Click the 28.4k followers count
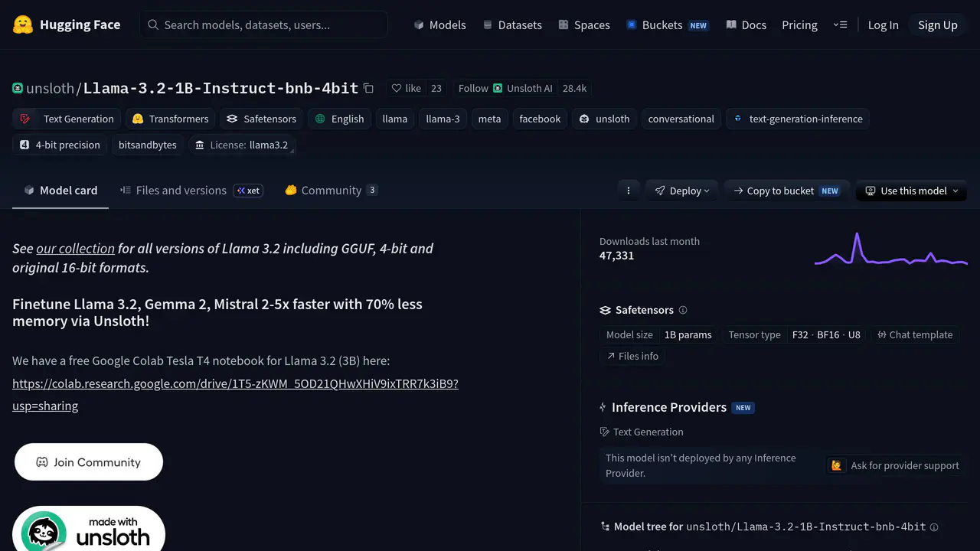 [x=574, y=88]
